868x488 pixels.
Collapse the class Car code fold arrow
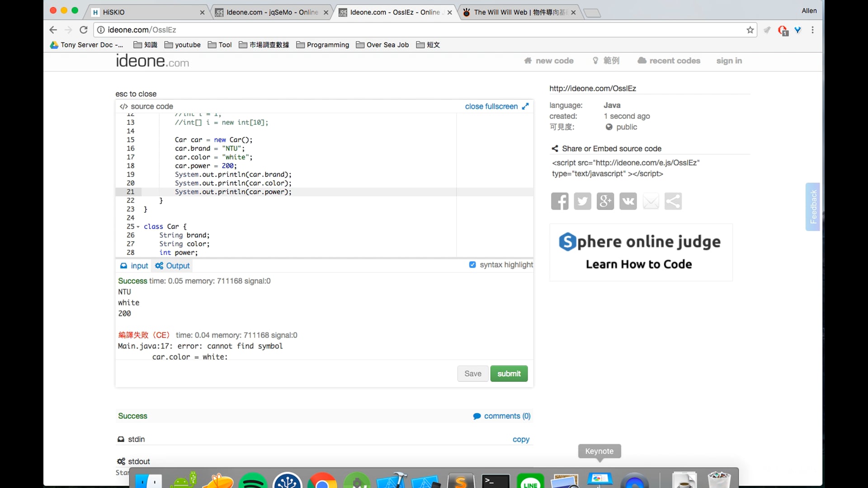pyautogui.click(x=138, y=227)
